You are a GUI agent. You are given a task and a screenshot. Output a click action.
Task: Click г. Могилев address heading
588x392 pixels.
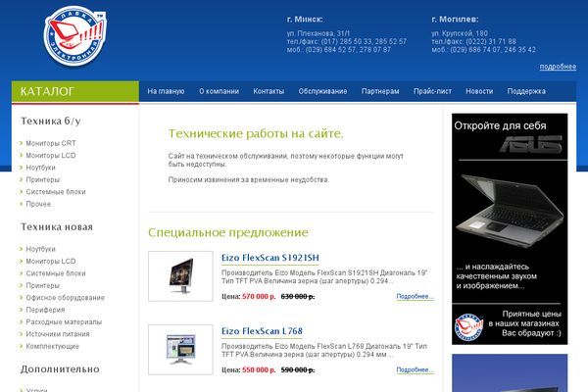[x=455, y=20]
